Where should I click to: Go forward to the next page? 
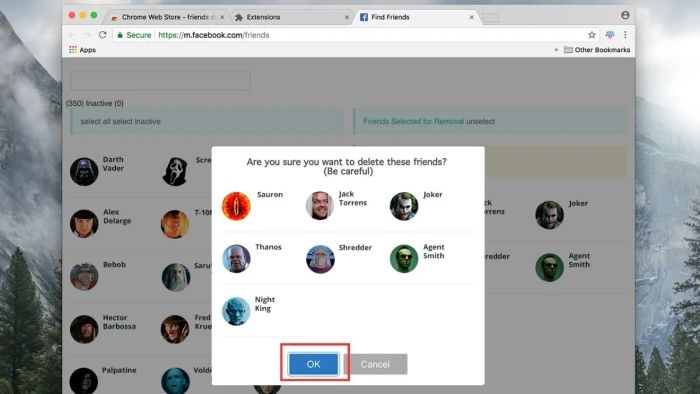87,35
